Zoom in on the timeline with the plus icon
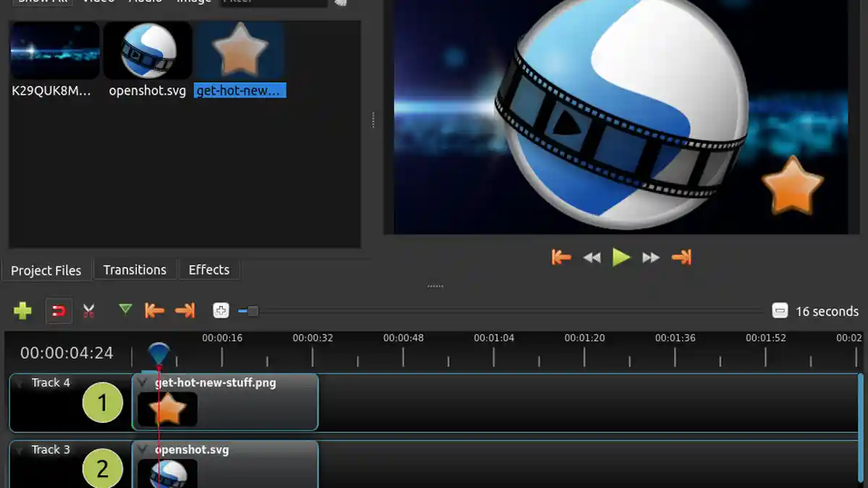This screenshot has height=488, width=868. pyautogui.click(x=221, y=311)
